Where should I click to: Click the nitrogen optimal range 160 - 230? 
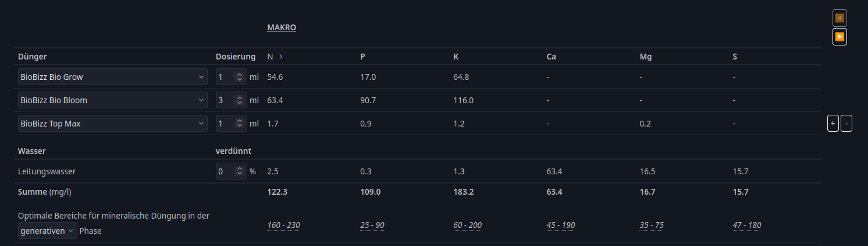point(283,226)
